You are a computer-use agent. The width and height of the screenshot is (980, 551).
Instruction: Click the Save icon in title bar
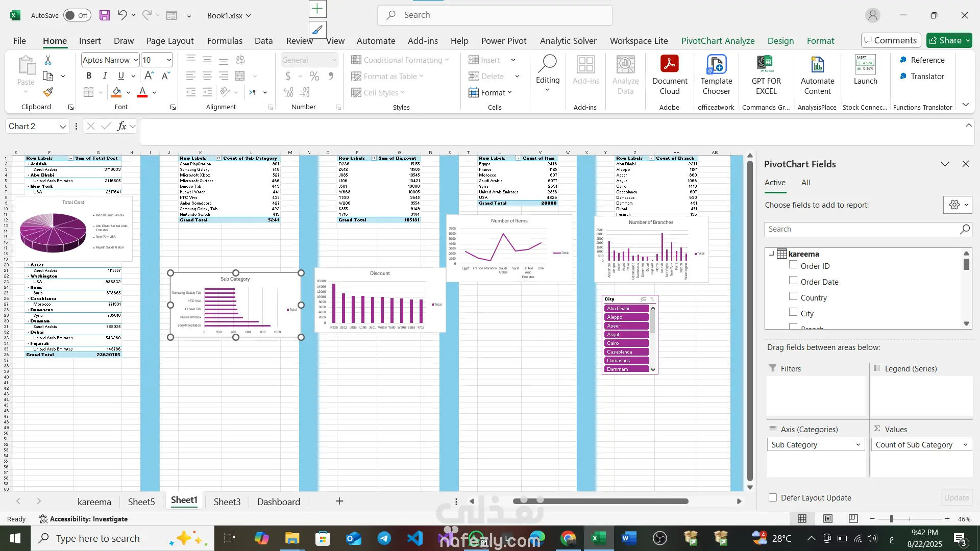(105, 15)
